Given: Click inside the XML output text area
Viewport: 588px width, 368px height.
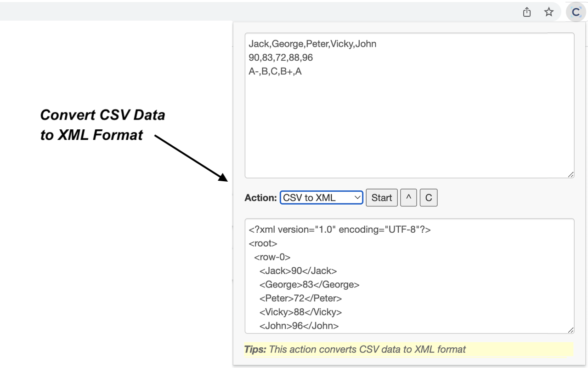Looking at the screenshot, I should (409, 276).
